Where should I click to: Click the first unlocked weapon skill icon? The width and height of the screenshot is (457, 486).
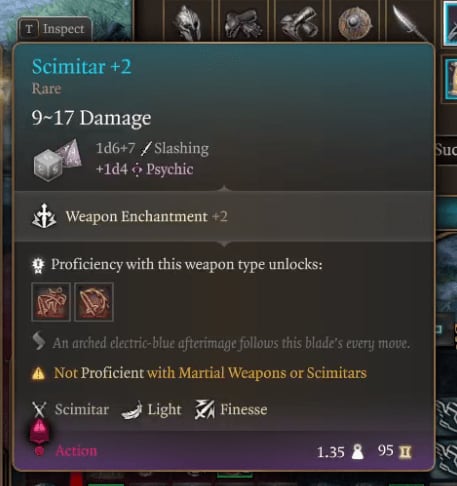pos(51,302)
